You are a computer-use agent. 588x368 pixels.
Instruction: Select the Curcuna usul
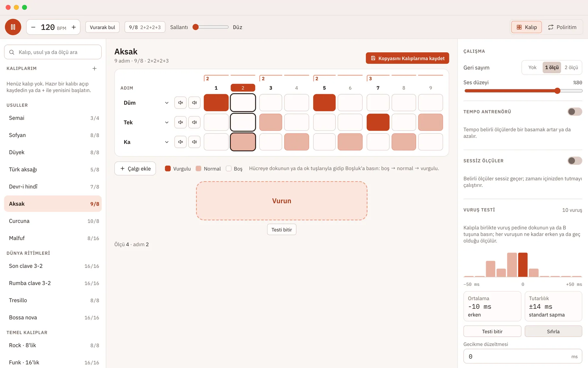point(53,221)
